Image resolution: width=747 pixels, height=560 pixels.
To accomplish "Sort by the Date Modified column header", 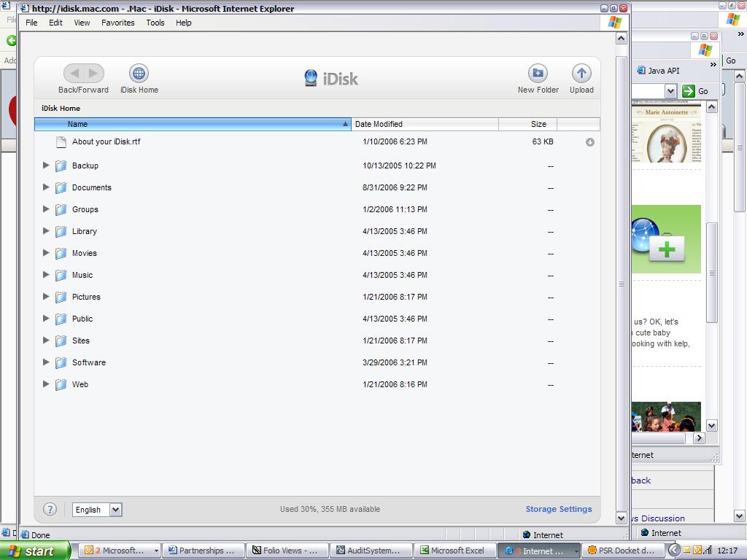I will click(x=425, y=124).
